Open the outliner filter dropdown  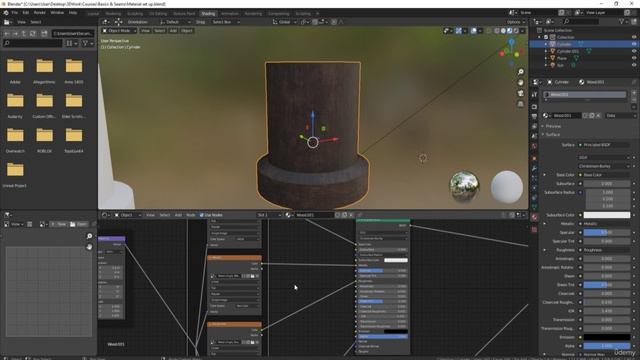(624, 21)
